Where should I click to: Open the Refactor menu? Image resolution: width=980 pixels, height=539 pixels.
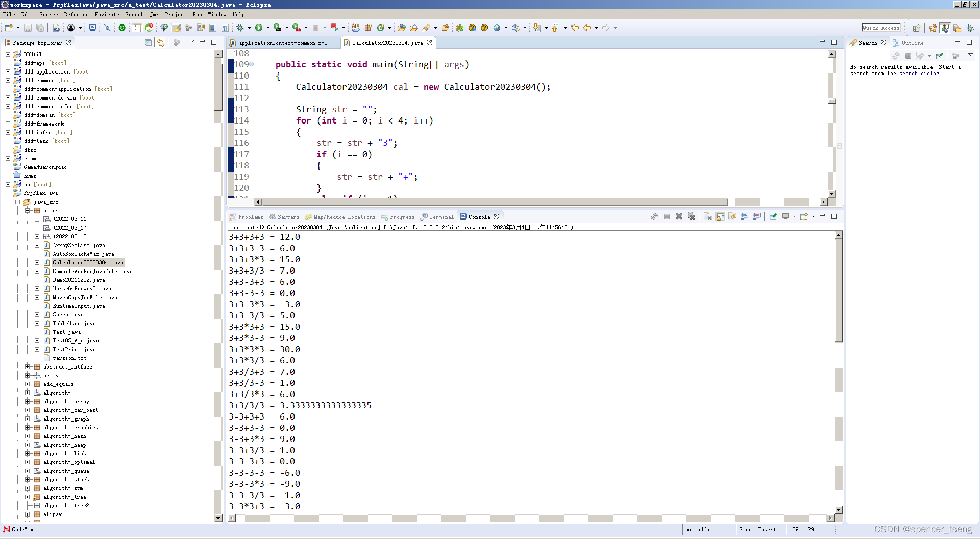point(76,14)
